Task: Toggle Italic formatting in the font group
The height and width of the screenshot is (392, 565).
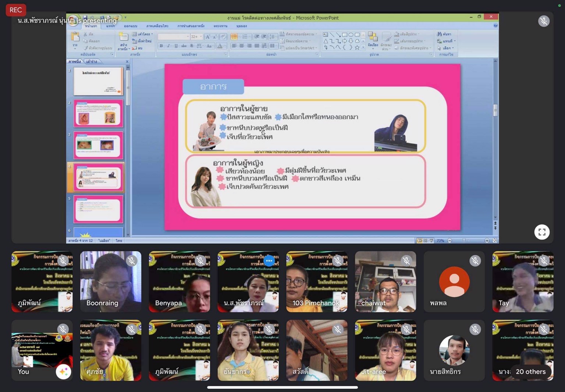Action: (x=168, y=46)
